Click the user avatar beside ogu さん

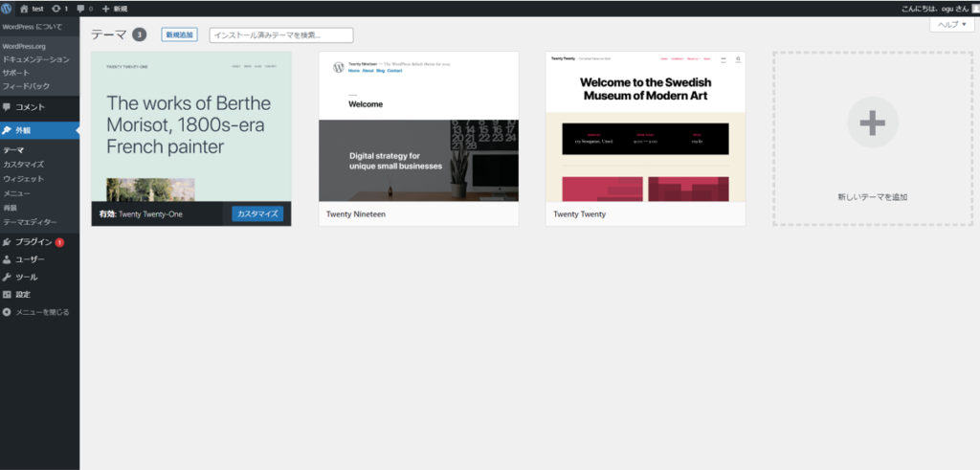point(975,9)
